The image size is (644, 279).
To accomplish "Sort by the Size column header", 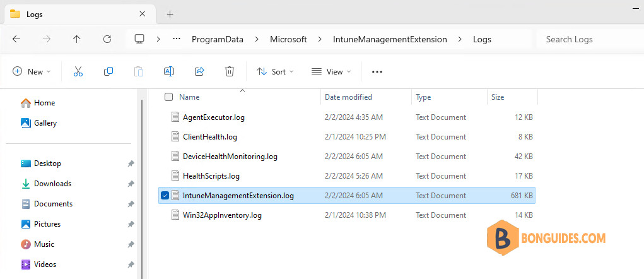I will 498,97.
